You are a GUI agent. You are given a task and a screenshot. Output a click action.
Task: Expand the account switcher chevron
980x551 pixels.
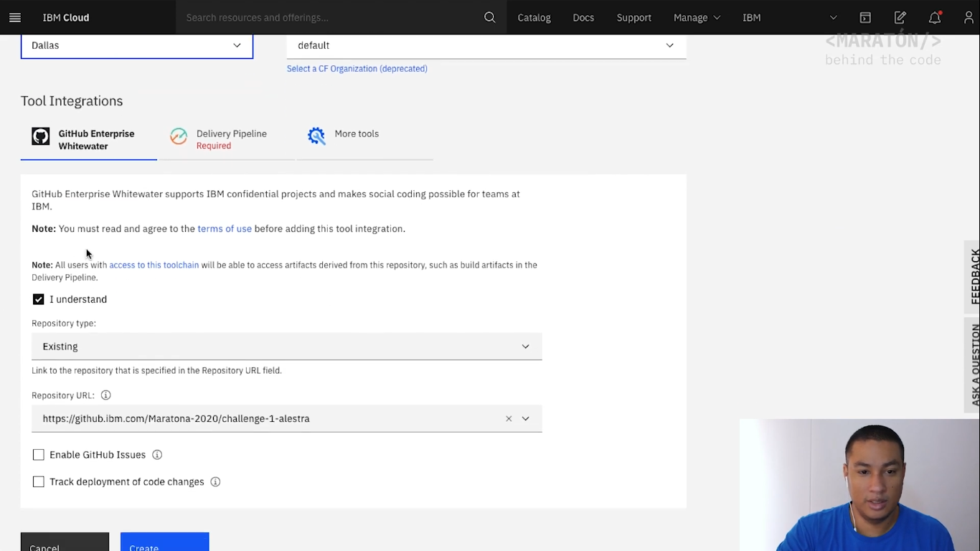point(833,17)
